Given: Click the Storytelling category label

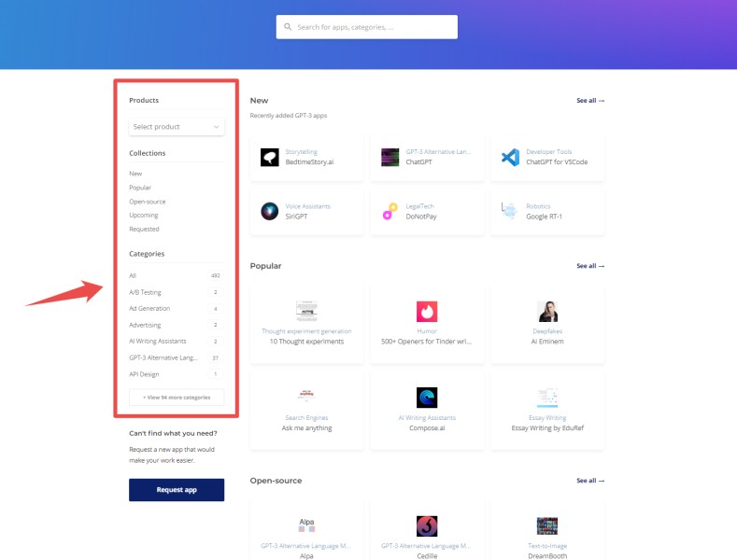Looking at the screenshot, I should 302,152.
